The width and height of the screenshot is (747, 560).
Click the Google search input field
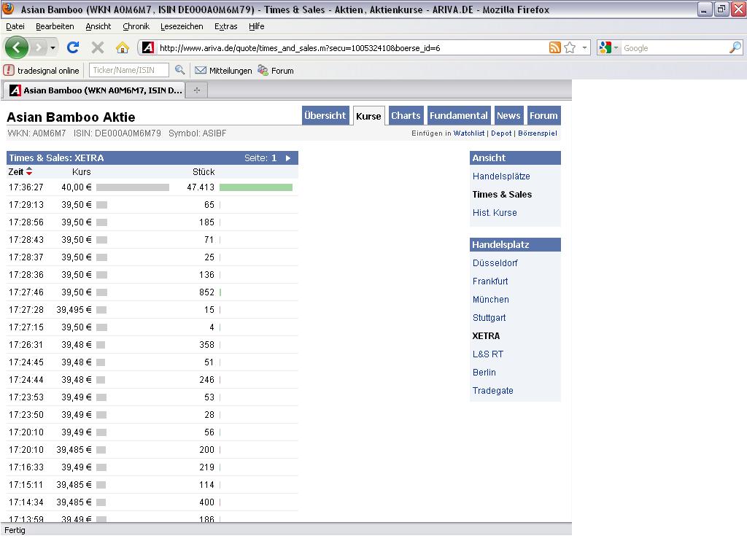(x=675, y=48)
